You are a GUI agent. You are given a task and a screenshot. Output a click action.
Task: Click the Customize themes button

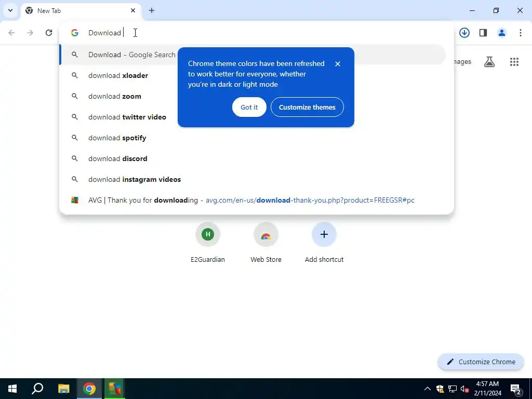pyautogui.click(x=307, y=107)
